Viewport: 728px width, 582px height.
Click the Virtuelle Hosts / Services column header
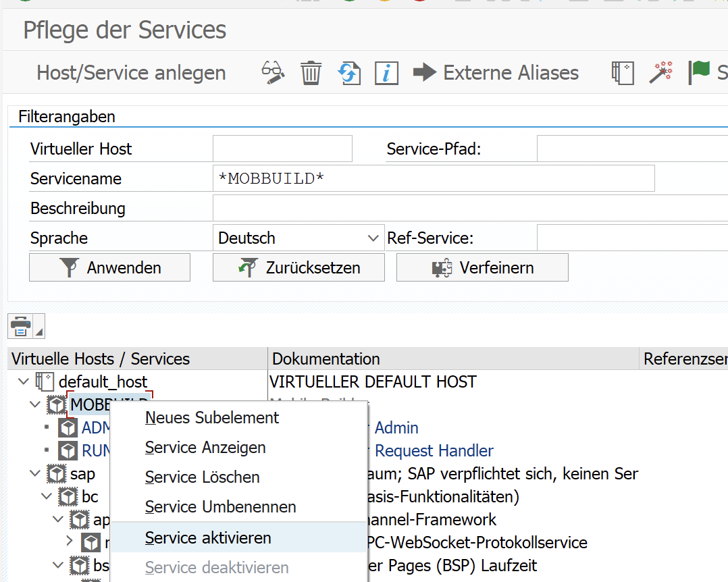138,359
